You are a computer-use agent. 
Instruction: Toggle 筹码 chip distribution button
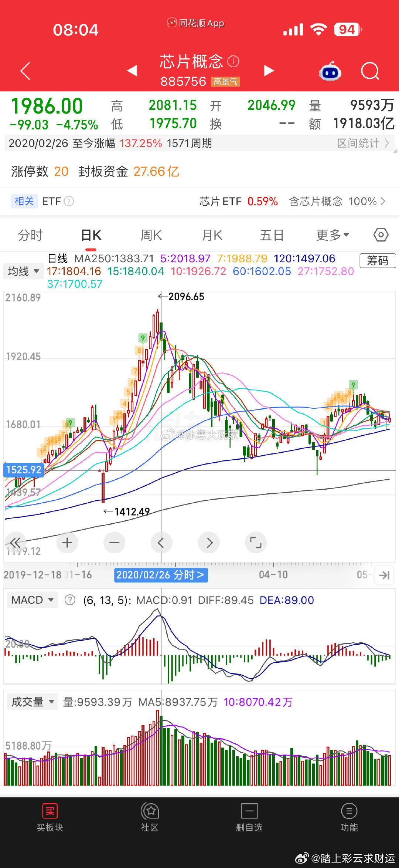378,261
